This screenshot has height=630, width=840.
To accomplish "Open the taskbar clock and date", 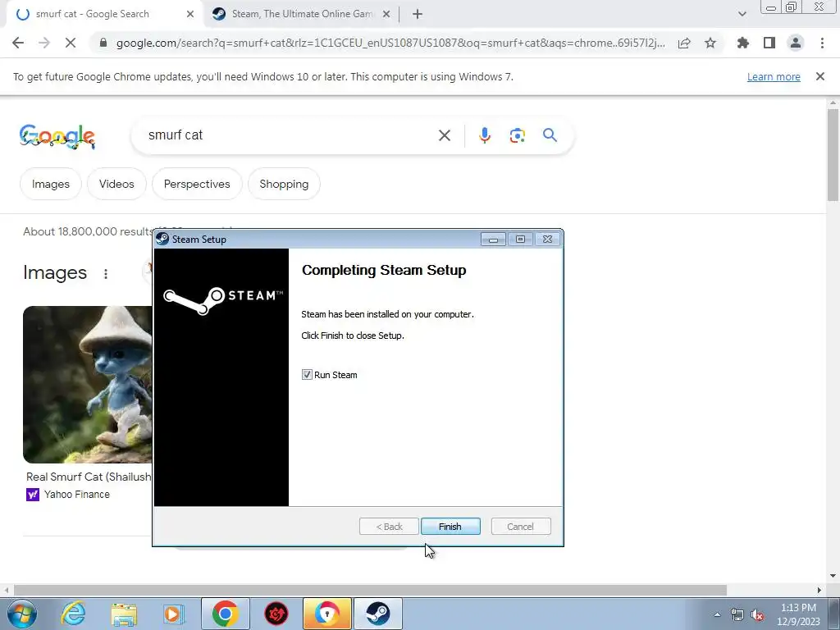I will tap(798, 614).
